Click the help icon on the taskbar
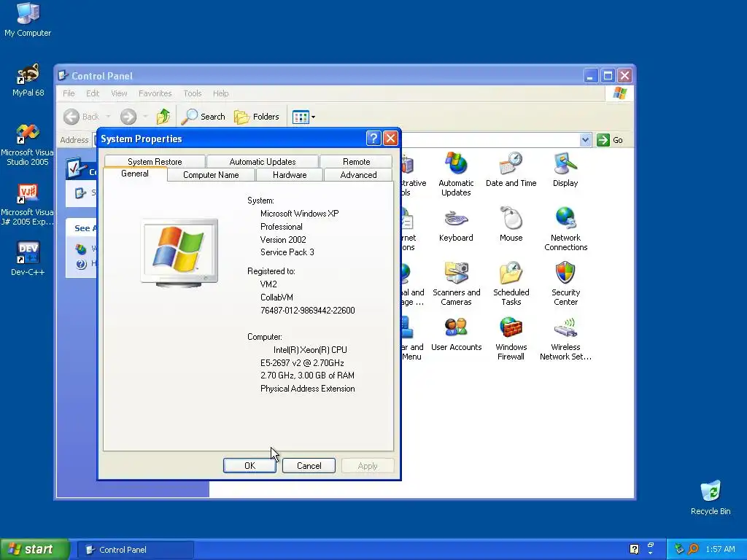The width and height of the screenshot is (747, 560). tap(634, 549)
